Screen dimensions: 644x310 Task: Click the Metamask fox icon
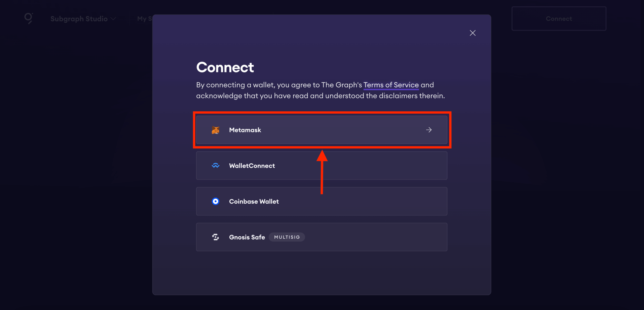point(216,130)
